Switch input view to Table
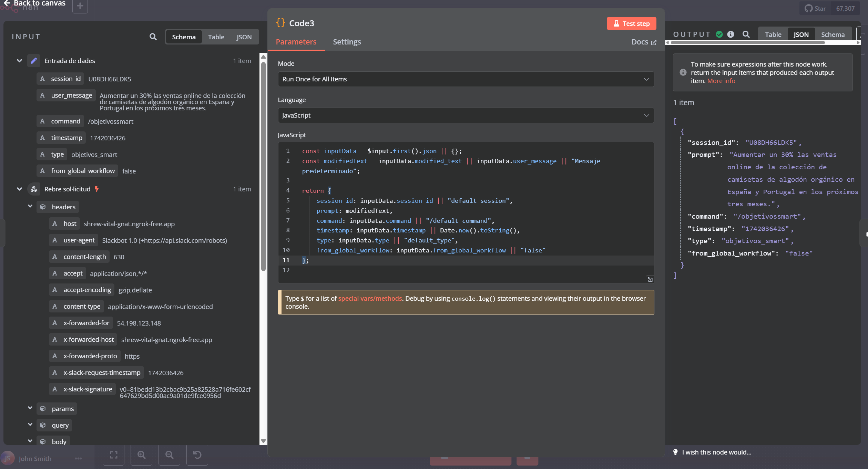The image size is (868, 469). click(x=216, y=37)
